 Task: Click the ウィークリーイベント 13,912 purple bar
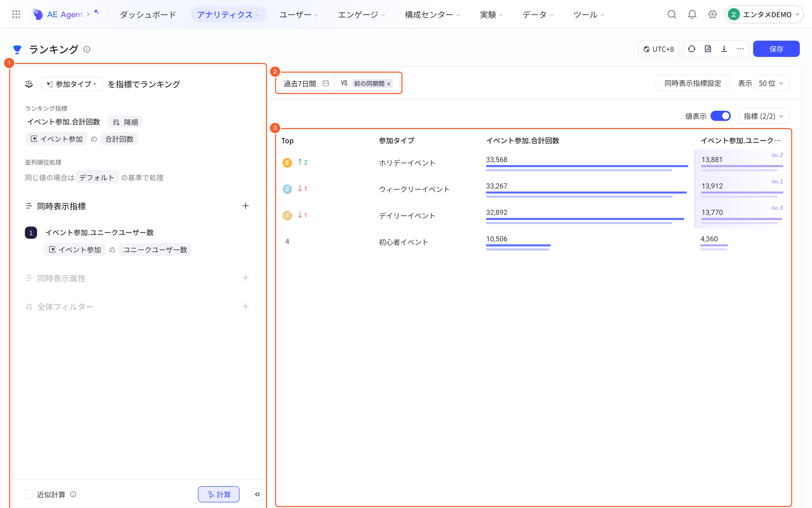point(742,193)
